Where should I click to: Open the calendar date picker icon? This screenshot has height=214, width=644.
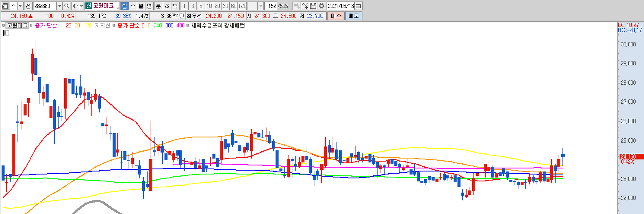358,6
